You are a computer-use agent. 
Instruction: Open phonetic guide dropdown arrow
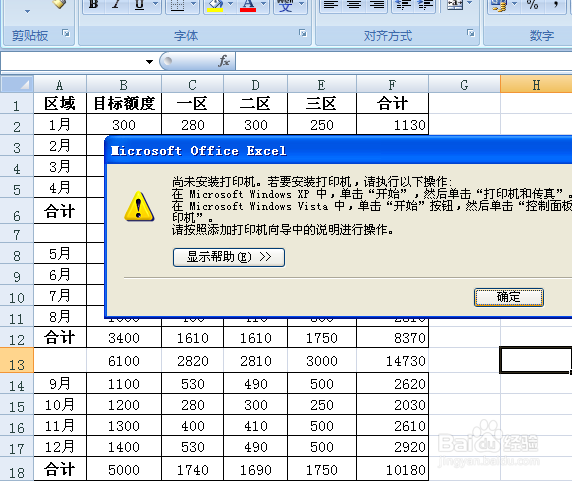(302, 4)
